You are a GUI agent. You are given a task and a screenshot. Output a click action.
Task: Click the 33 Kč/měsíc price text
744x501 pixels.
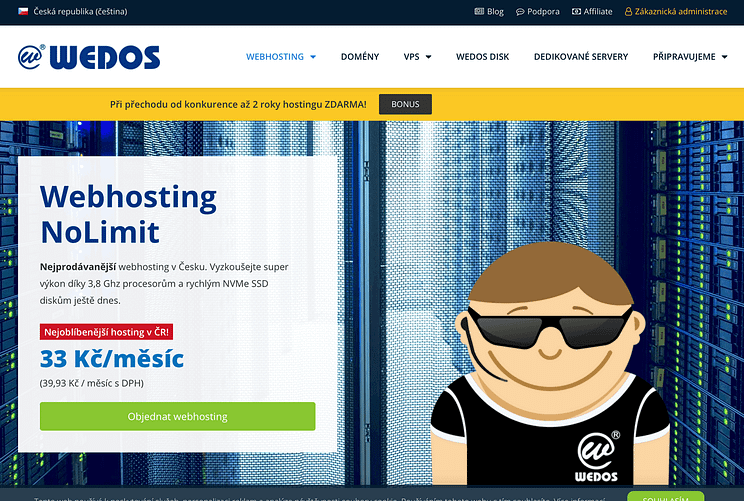(x=112, y=358)
